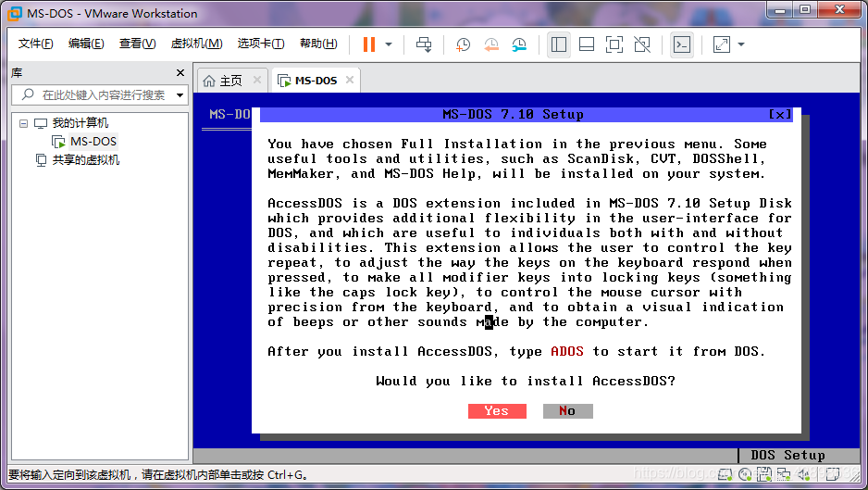Open the 帮助(H) menu
868x490 pixels.
click(x=318, y=44)
